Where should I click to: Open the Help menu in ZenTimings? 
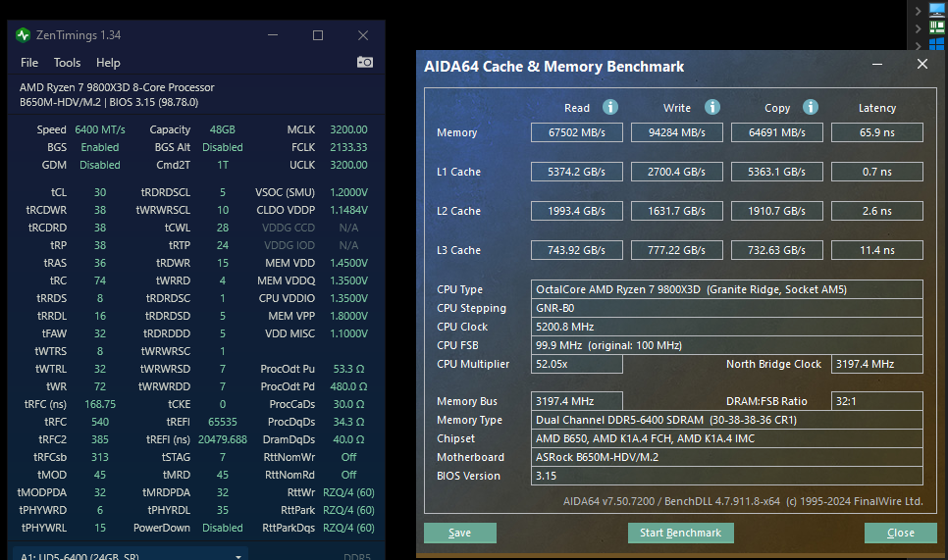click(108, 62)
